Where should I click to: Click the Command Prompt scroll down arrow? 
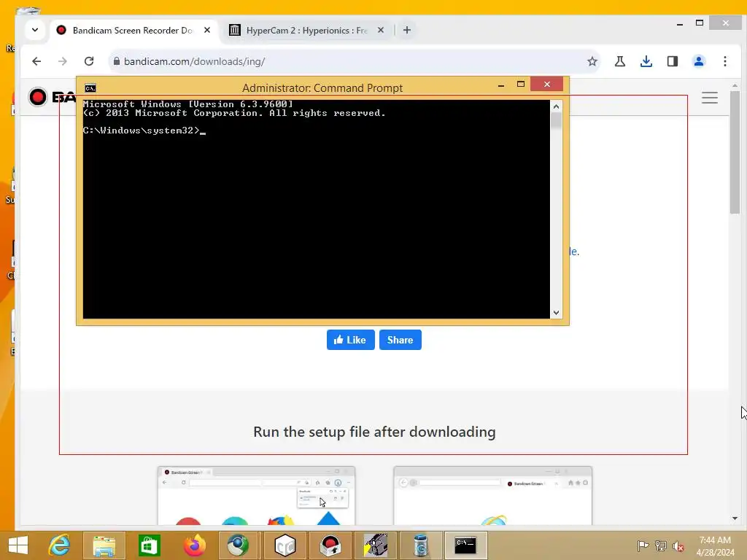click(x=556, y=313)
